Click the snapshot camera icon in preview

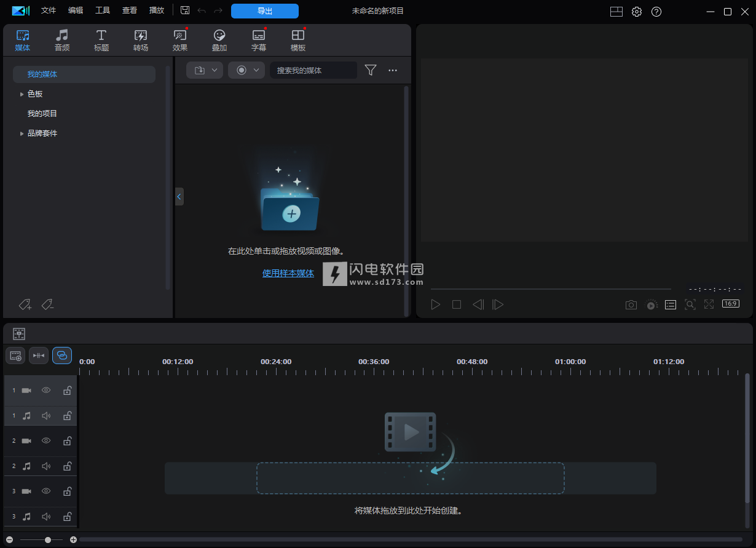(631, 304)
